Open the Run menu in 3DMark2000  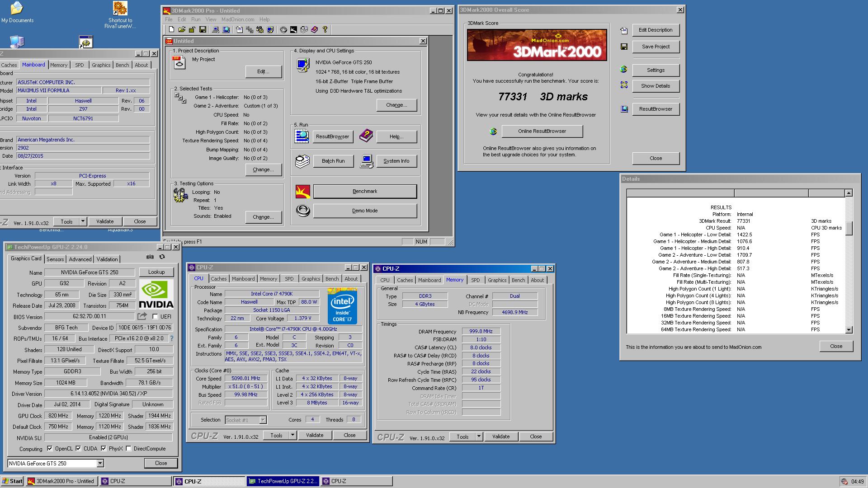pyautogui.click(x=196, y=19)
